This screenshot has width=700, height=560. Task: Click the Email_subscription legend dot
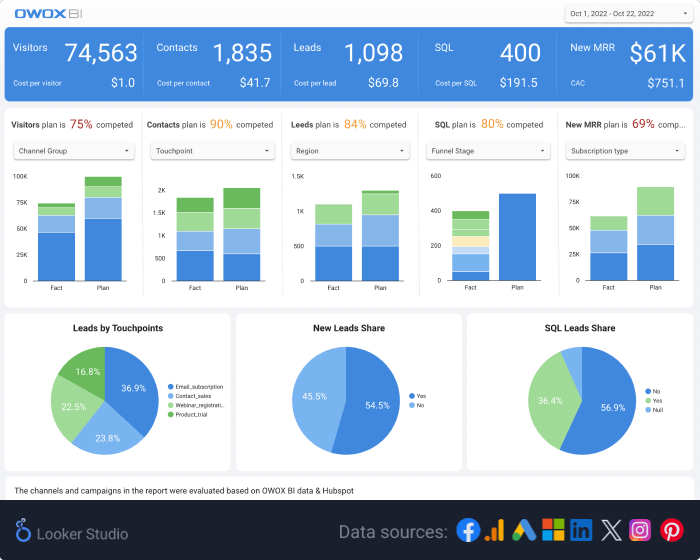[171, 387]
